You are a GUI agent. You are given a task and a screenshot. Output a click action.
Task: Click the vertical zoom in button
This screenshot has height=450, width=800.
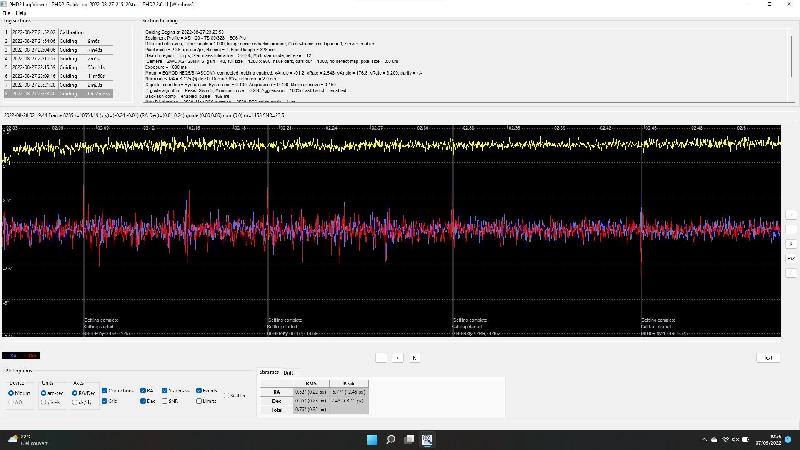tap(791, 215)
